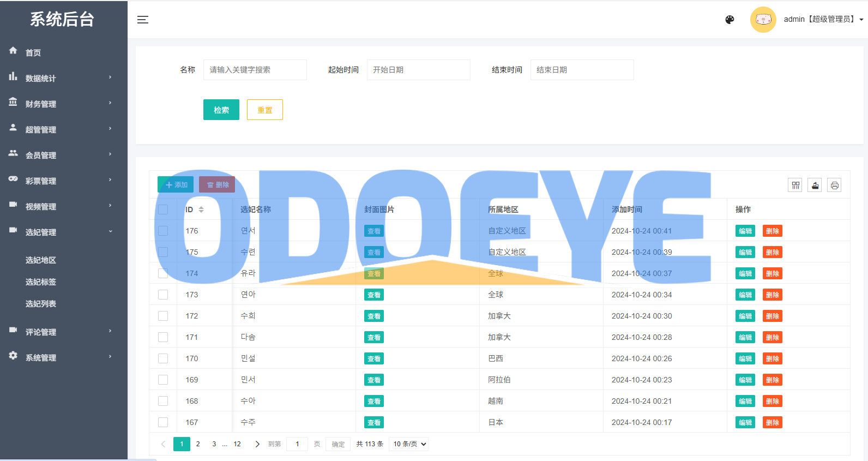Click the column filter grid icon
Screen dimensions: 868x461
[x=795, y=185]
